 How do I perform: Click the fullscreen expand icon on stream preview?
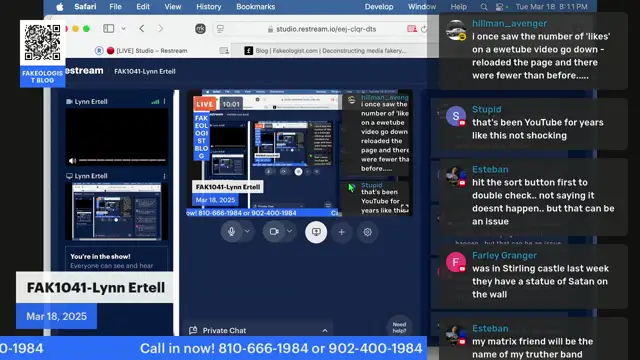point(404,208)
